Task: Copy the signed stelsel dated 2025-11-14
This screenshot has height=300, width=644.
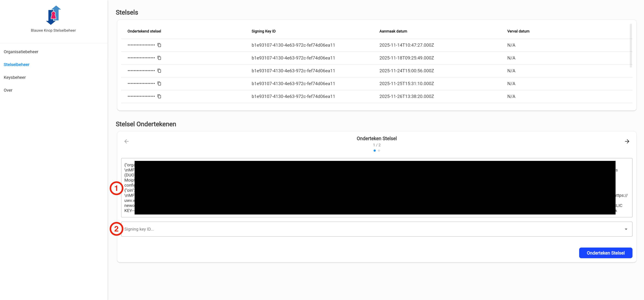Action: click(159, 45)
